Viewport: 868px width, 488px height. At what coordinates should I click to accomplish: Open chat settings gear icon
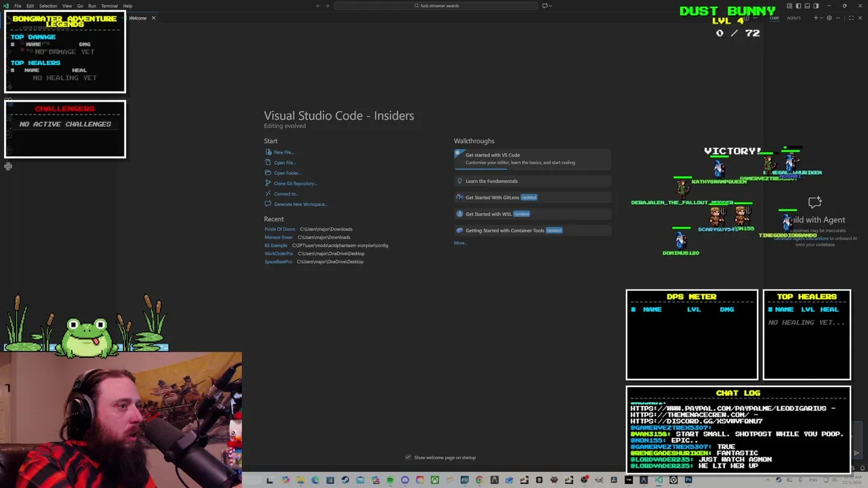[x=829, y=18]
